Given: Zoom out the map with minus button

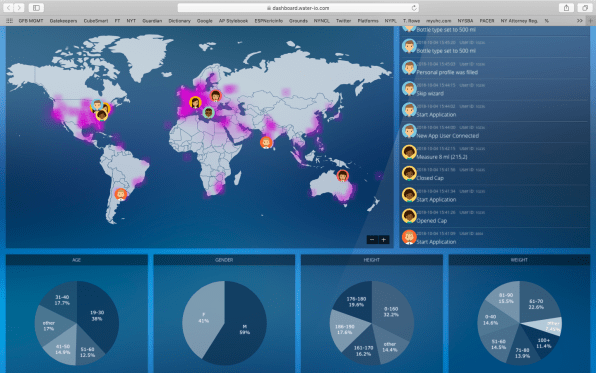Looking at the screenshot, I should point(372,240).
